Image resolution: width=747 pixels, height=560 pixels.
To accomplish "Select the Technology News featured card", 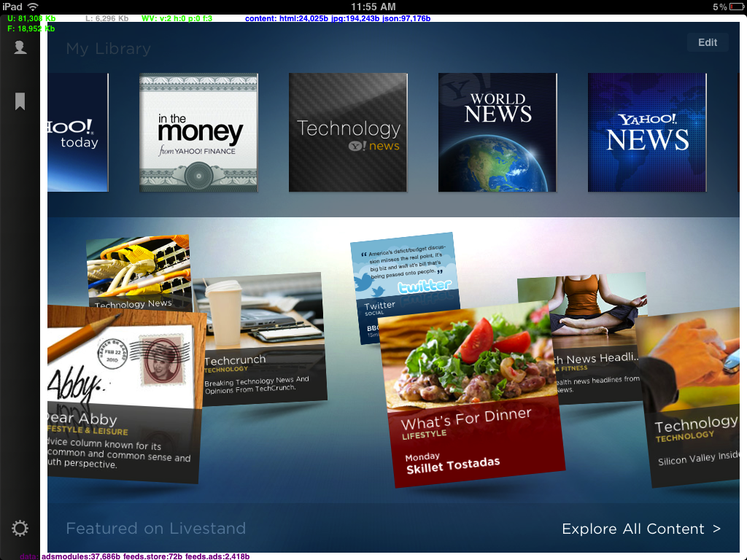I will (138, 271).
